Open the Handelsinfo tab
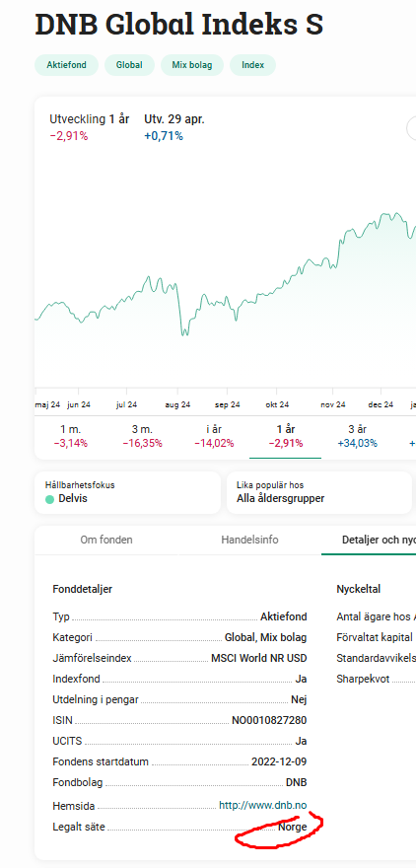This screenshot has width=416, height=868. (249, 540)
